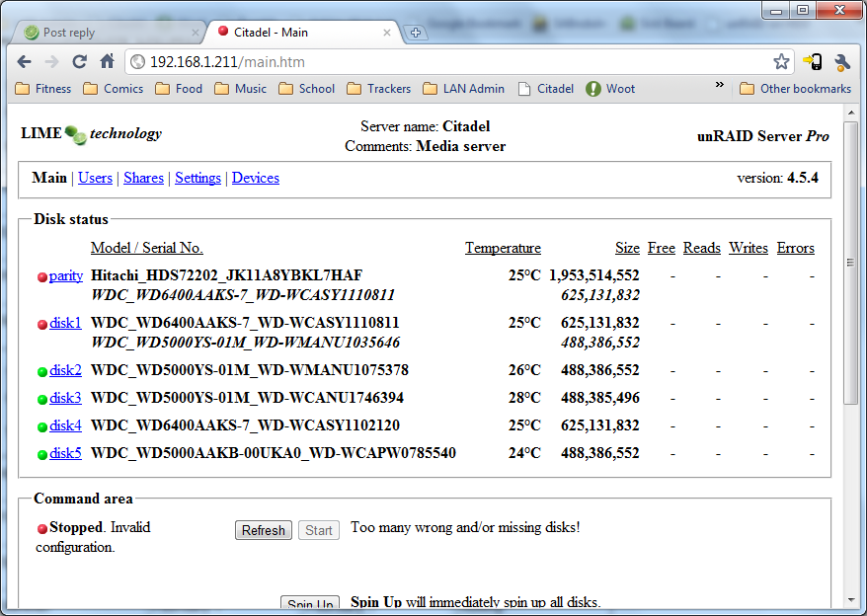Open the Other bookmarks folder
This screenshot has width=867, height=616.
coord(795,89)
